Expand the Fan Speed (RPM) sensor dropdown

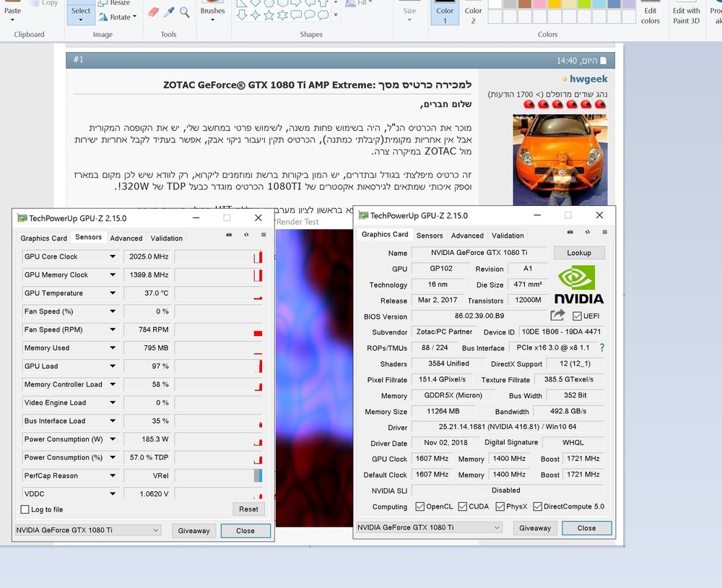coord(113,329)
